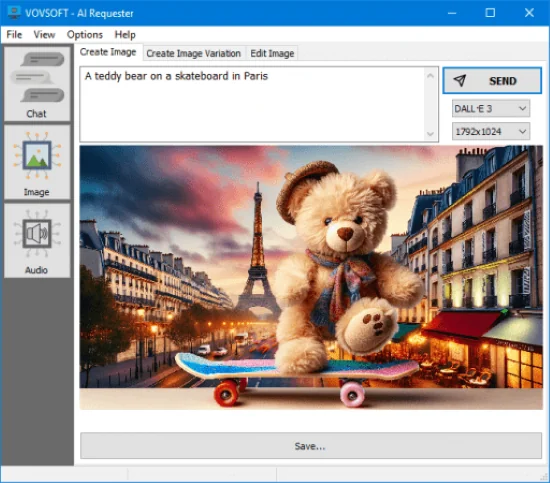Expand the DALL·E 3 model dropdown

tap(491, 108)
